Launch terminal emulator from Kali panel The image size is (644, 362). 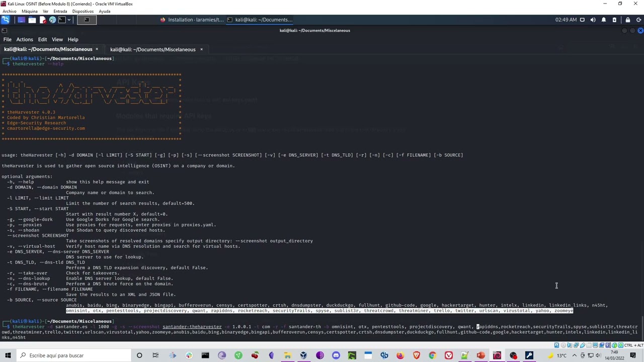(x=62, y=20)
